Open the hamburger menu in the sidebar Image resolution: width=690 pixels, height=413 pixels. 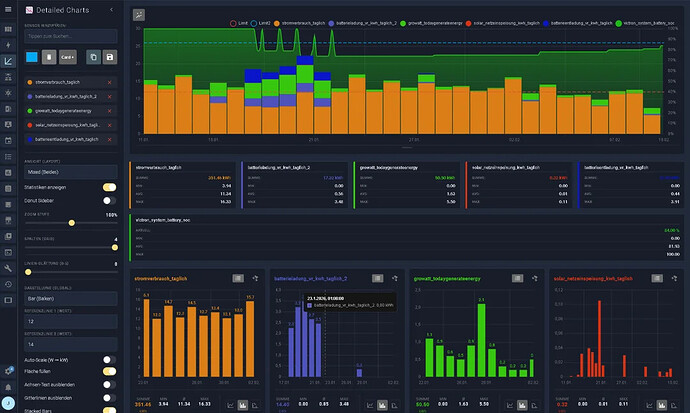point(8,10)
